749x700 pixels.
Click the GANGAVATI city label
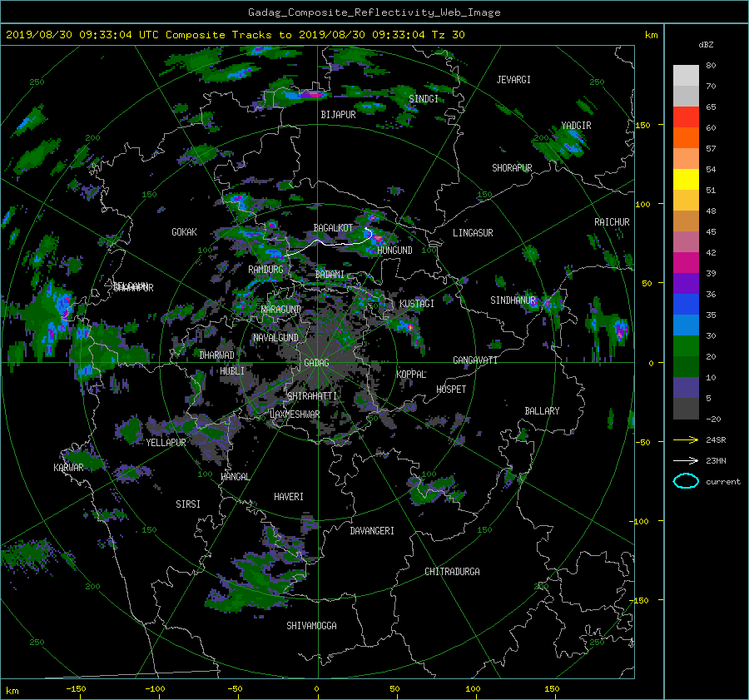pos(475,360)
